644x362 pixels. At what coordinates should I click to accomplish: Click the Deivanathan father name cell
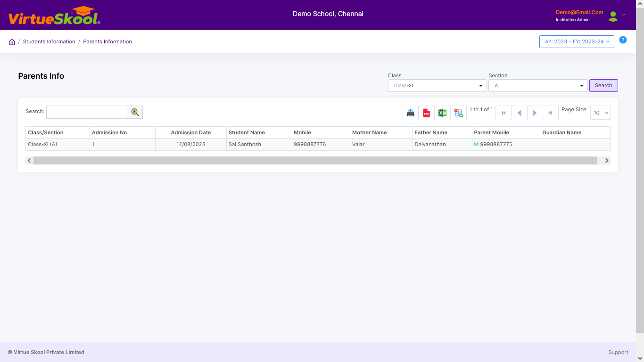tap(442, 144)
